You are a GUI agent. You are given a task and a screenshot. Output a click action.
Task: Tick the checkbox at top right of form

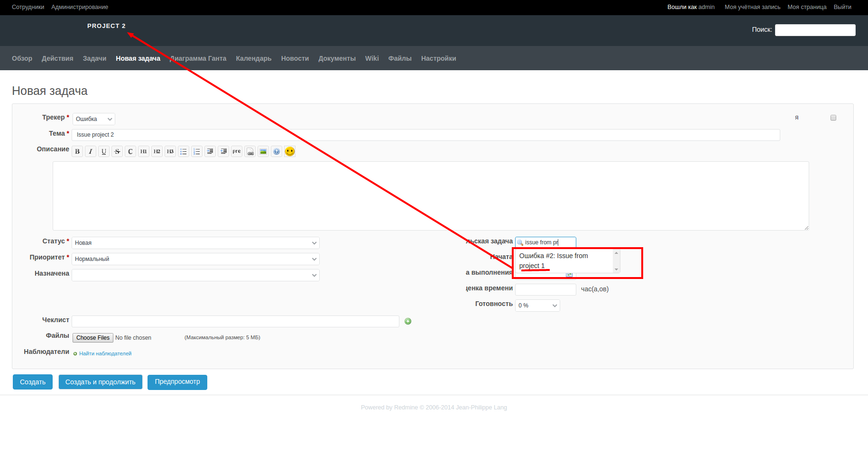(x=833, y=118)
